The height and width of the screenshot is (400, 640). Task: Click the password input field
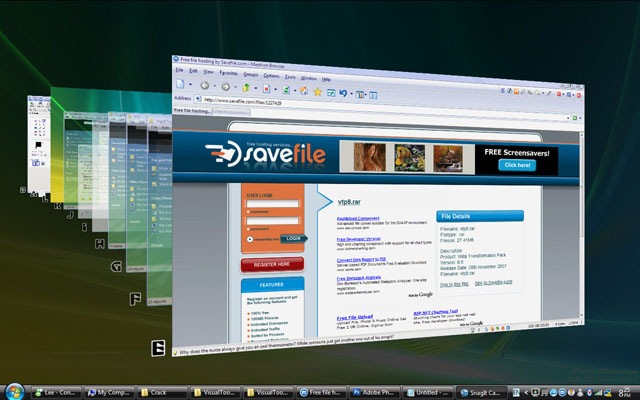(272, 220)
